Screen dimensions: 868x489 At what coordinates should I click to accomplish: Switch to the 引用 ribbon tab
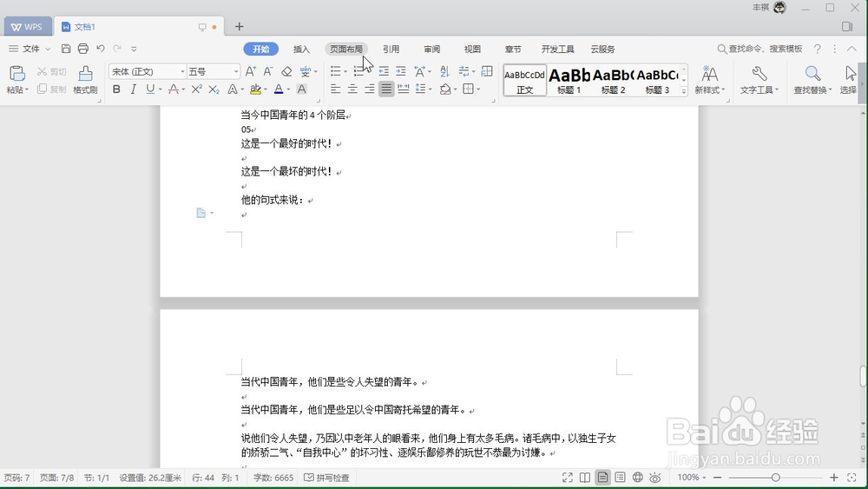pyautogui.click(x=391, y=49)
